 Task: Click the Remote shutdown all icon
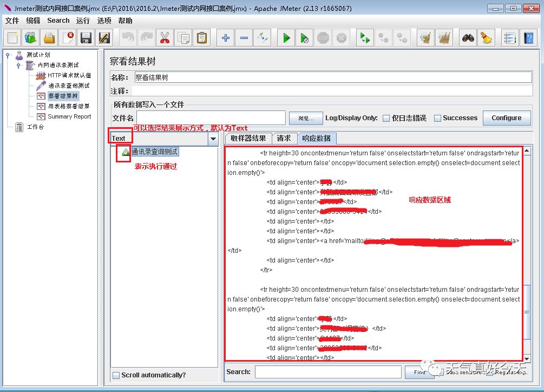402,38
